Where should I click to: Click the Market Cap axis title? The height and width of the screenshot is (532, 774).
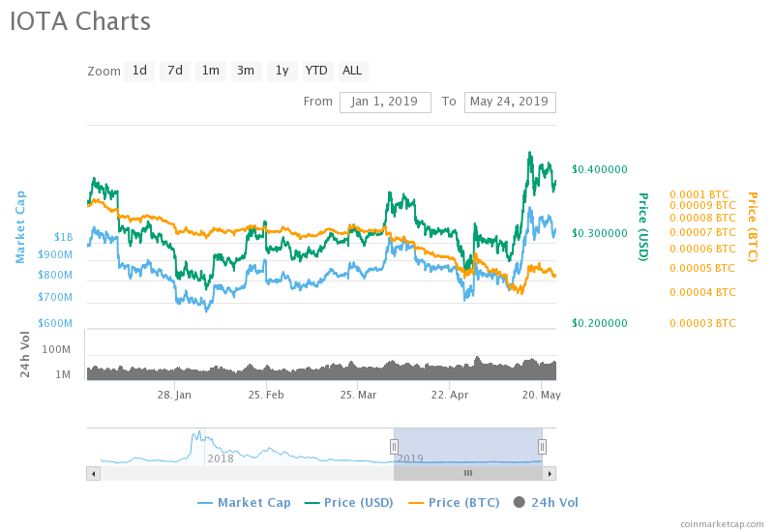click(x=20, y=227)
